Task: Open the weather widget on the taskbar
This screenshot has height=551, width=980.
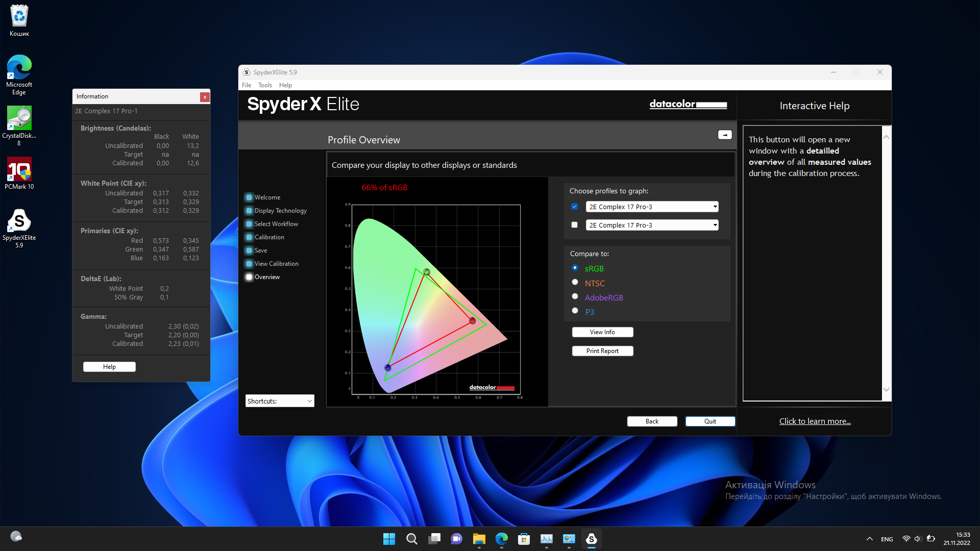Action: [x=16, y=536]
